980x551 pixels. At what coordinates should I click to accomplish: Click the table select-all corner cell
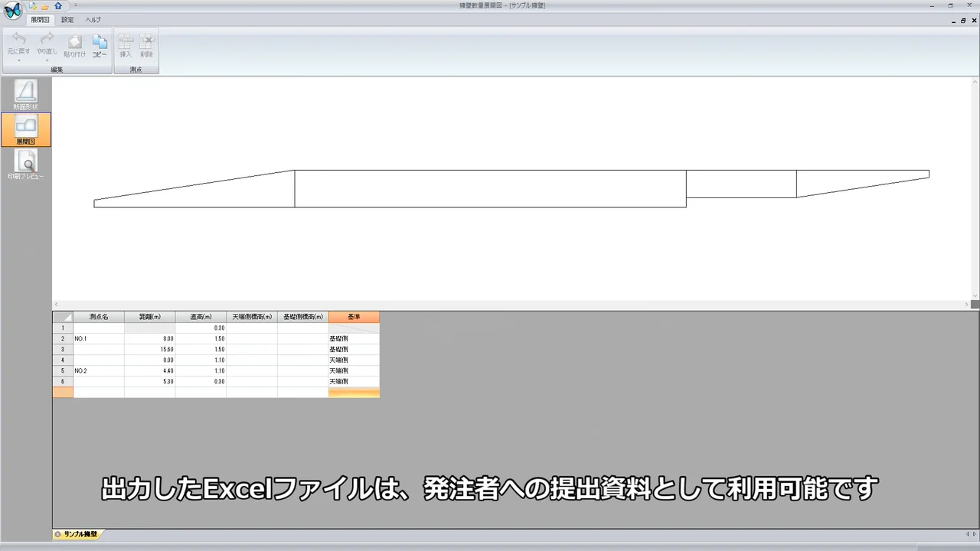[x=63, y=317]
